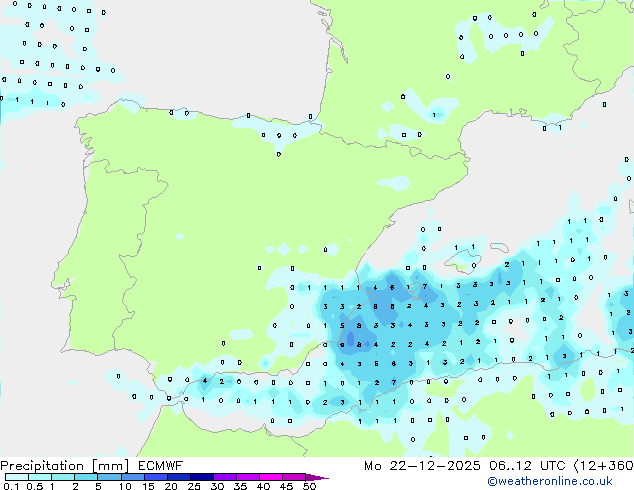Click the 15–20 mm legend swatch

(155, 477)
